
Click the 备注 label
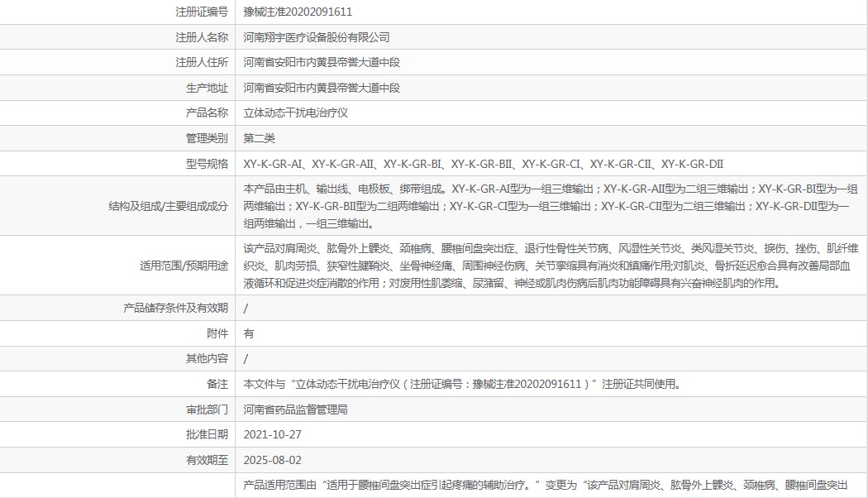click(217, 384)
